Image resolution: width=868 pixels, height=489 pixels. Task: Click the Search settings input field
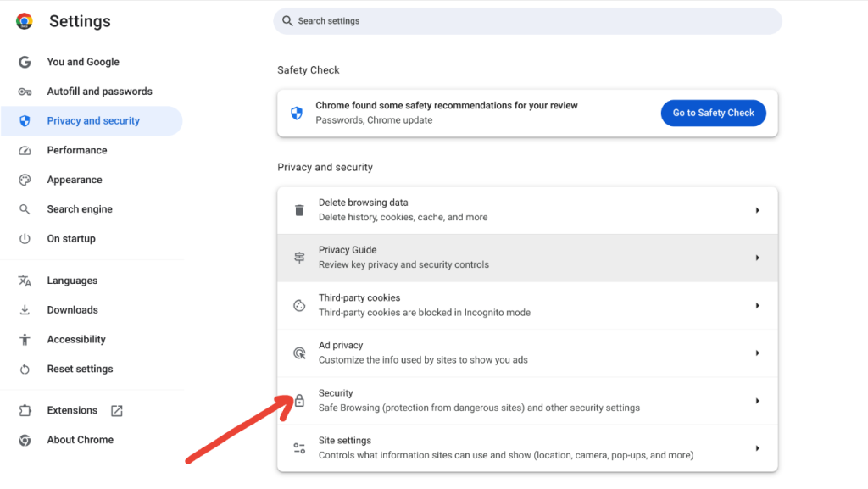tap(526, 20)
